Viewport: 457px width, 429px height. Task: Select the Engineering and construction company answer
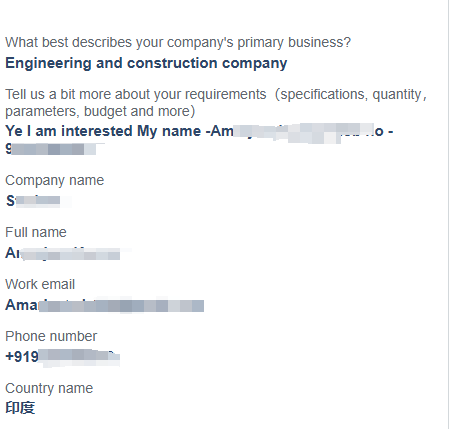pyautogui.click(x=146, y=63)
